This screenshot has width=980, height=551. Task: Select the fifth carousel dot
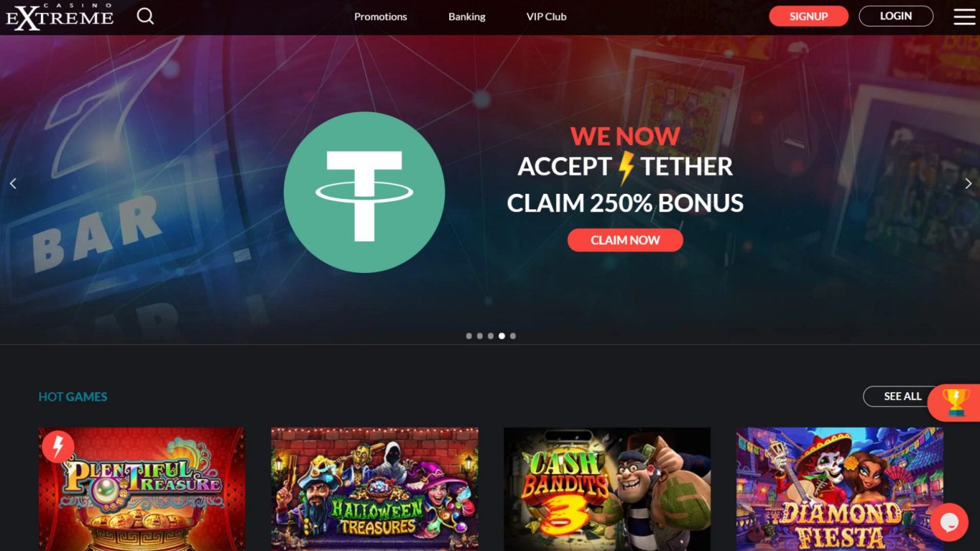tap(513, 336)
